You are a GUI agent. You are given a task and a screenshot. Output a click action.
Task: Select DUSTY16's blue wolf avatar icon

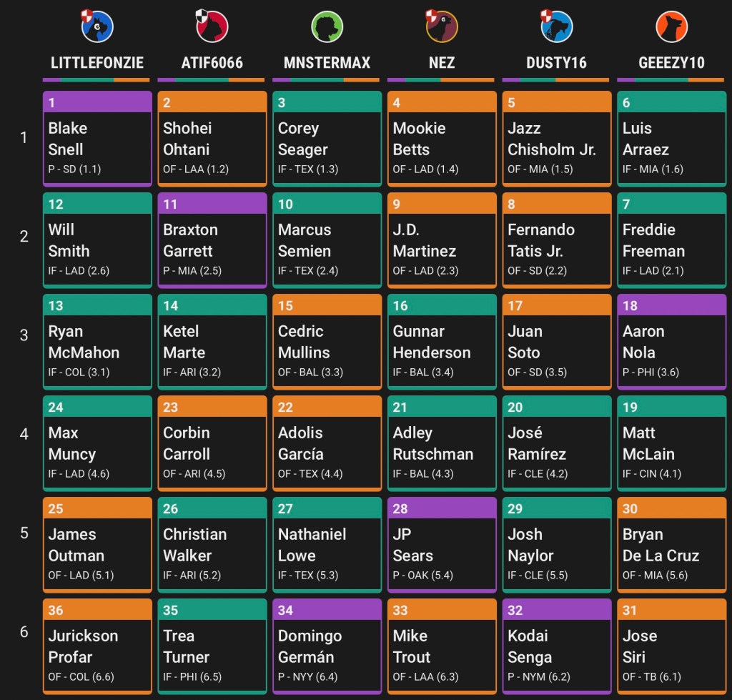pyautogui.click(x=556, y=26)
